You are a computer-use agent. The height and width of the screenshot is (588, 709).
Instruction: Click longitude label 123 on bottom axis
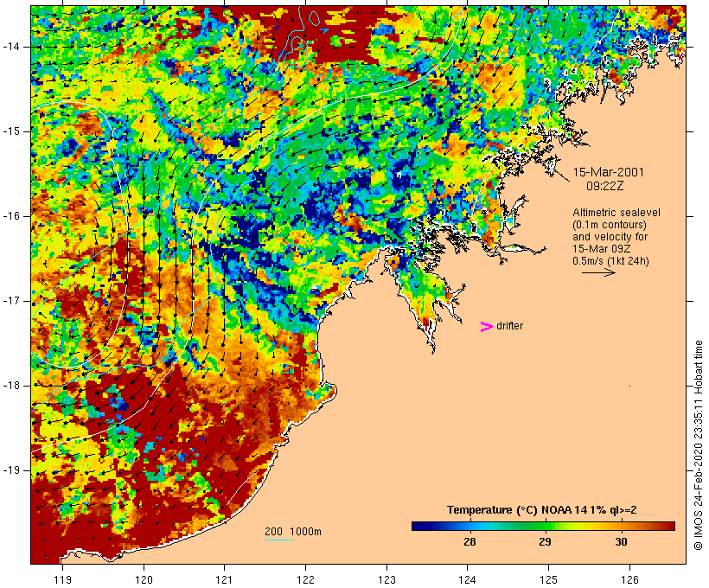pos(386,579)
